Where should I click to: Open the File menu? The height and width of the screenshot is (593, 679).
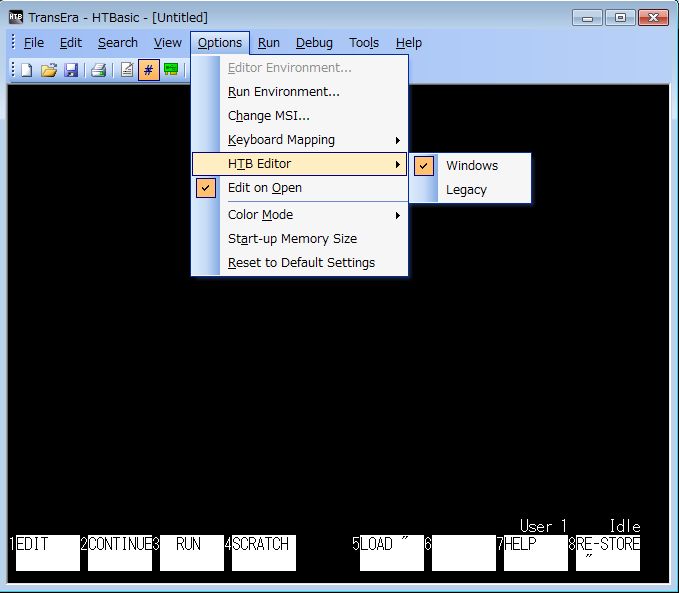34,43
